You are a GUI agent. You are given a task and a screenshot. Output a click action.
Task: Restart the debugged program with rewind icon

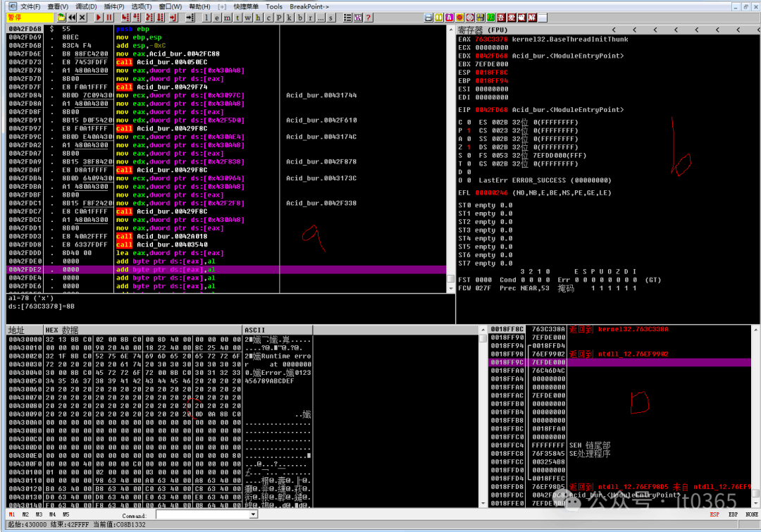click(x=73, y=17)
